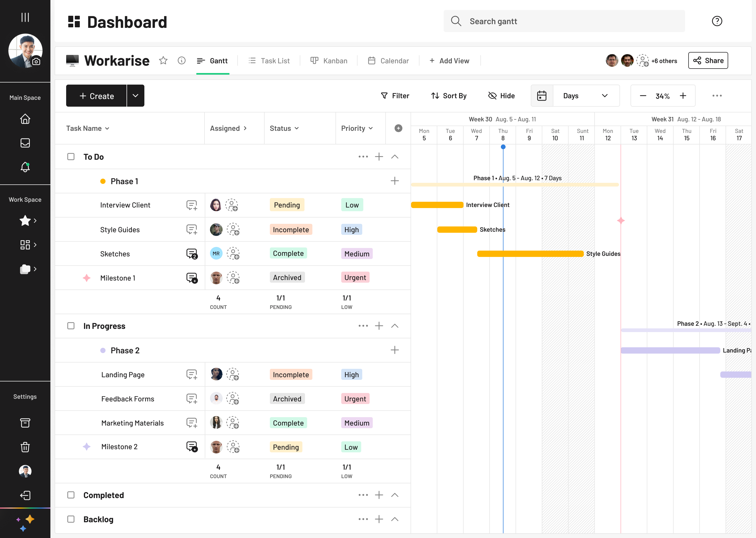
Task: Collapse the Completed group chevron
Action: 395,495
